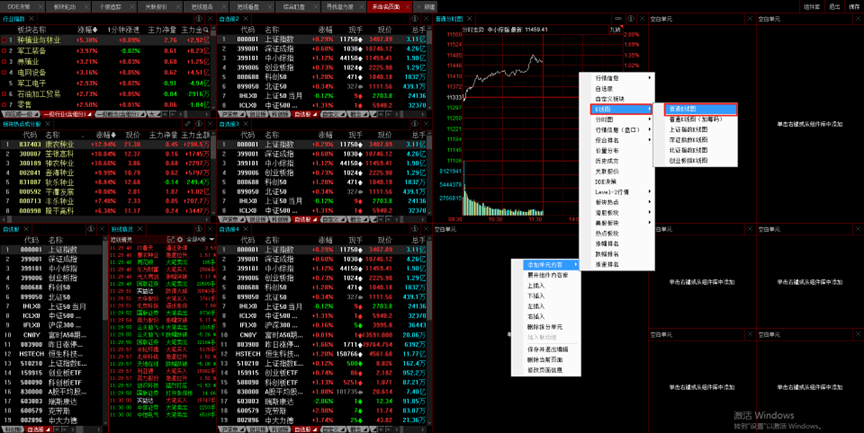Click vertical scrollbar of 自选股2 list

429,69
